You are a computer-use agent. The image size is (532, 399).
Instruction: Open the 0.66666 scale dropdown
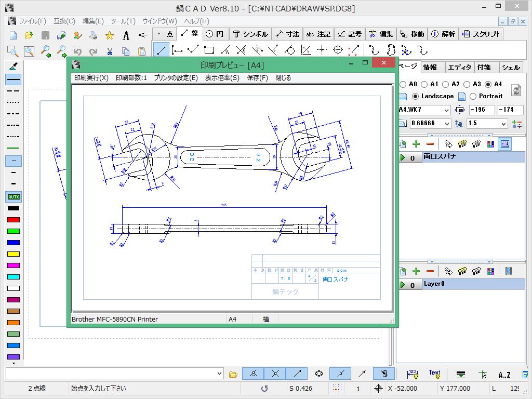tap(447, 124)
